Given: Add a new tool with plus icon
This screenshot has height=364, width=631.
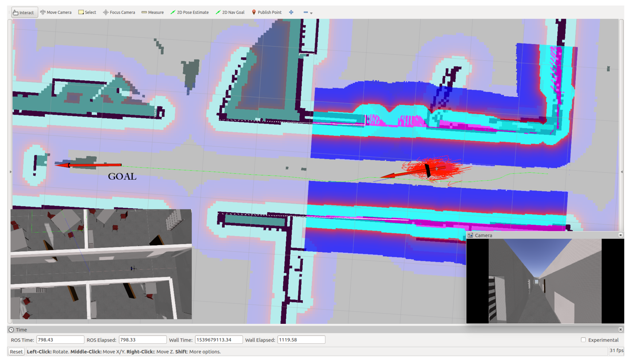Looking at the screenshot, I should (291, 12).
